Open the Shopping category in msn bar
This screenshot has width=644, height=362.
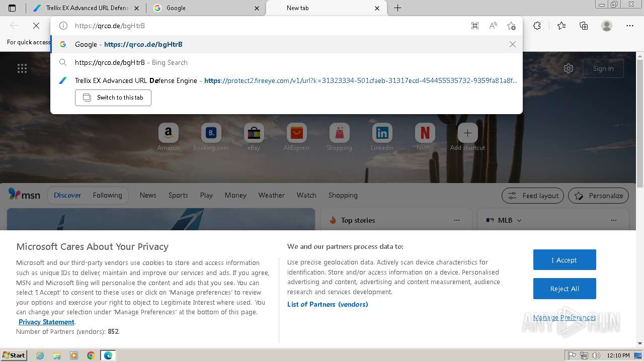point(343,195)
